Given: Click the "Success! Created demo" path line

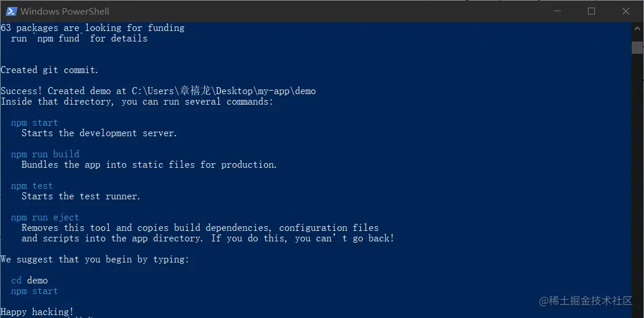Looking at the screenshot, I should click(158, 91).
